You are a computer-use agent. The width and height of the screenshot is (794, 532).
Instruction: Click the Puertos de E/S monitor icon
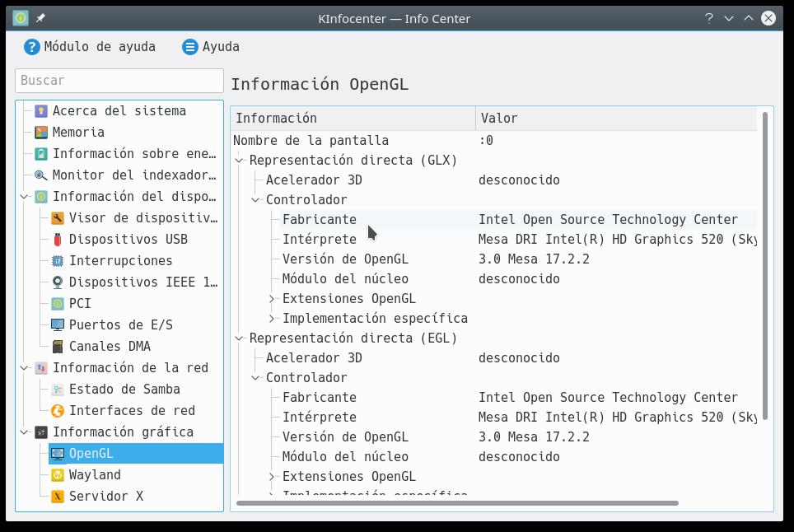coord(57,325)
